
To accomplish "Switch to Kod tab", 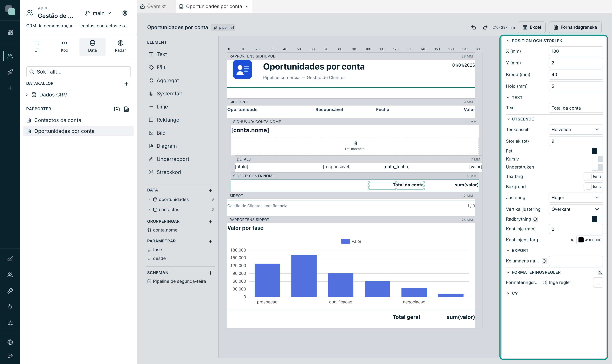I will (64, 47).
